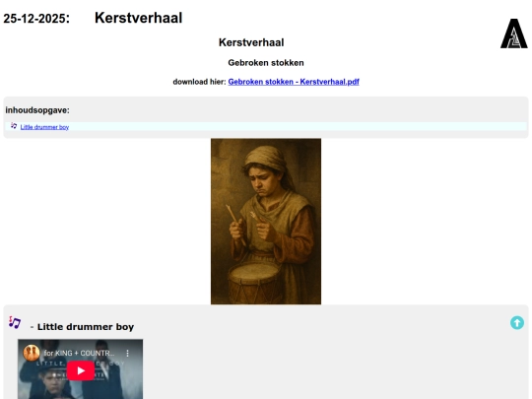Play the for KING + COUNTRY YouTube video

pyautogui.click(x=81, y=370)
